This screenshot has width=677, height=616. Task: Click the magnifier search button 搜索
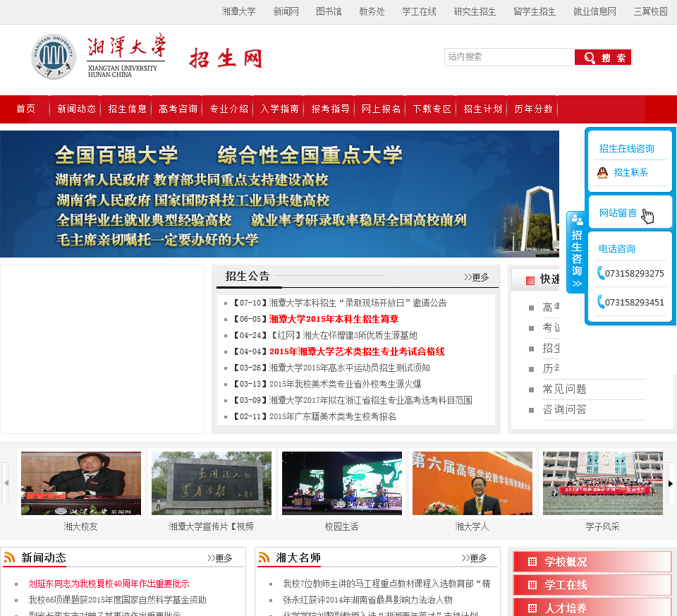tap(603, 57)
